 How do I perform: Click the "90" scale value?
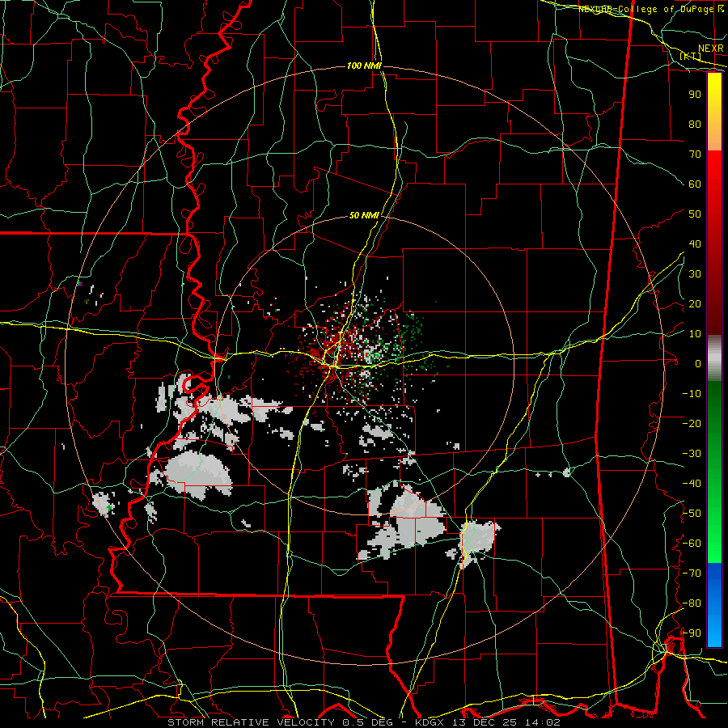(695, 95)
